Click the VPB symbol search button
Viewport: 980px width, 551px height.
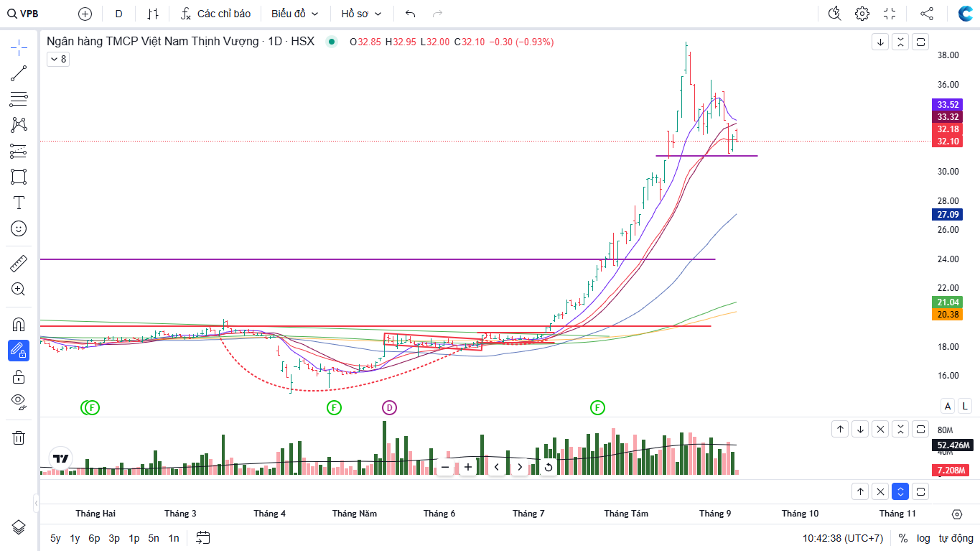click(x=23, y=14)
